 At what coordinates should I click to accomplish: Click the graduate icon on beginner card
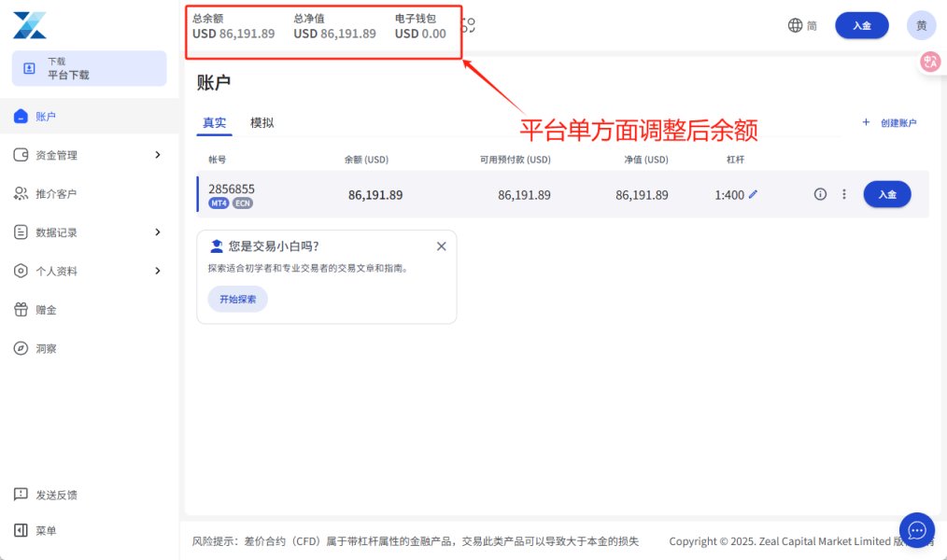tap(217, 246)
